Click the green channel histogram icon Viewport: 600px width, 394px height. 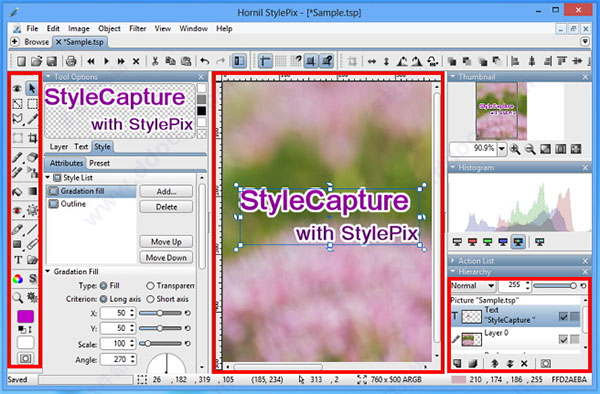487,242
